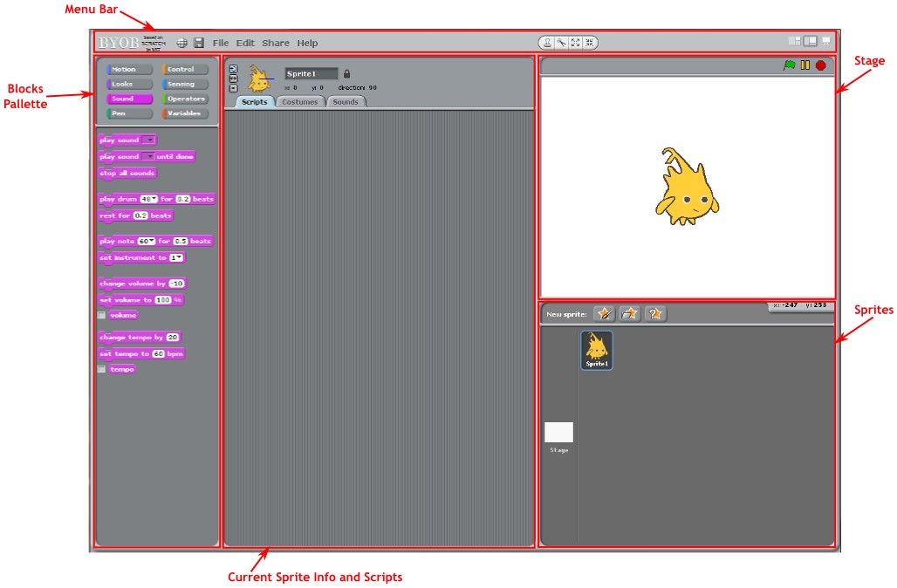Select the shrink sprite tool
This screenshot has width=897, height=588.
(x=589, y=42)
